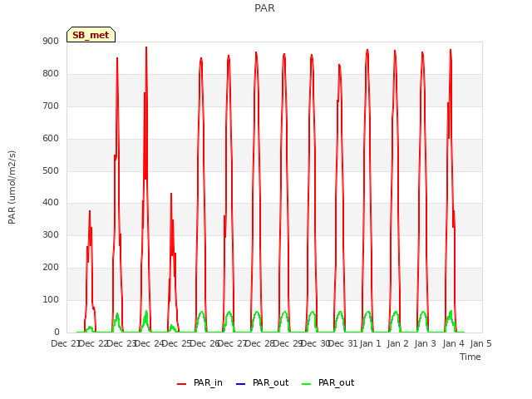Click the PAR chart title
532x399 pixels.
pos(264,7)
